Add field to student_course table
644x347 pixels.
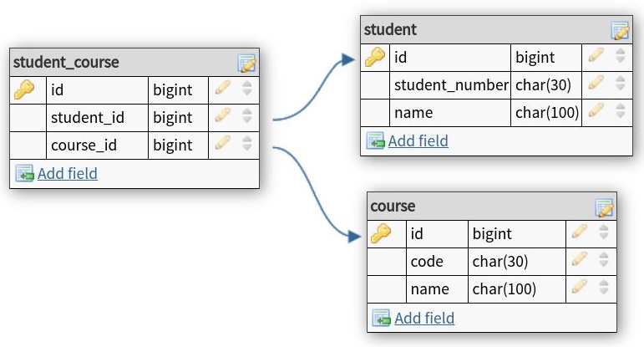(67, 174)
